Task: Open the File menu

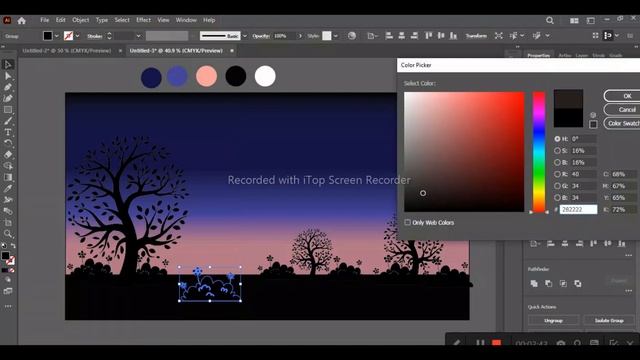Action: 44,20
